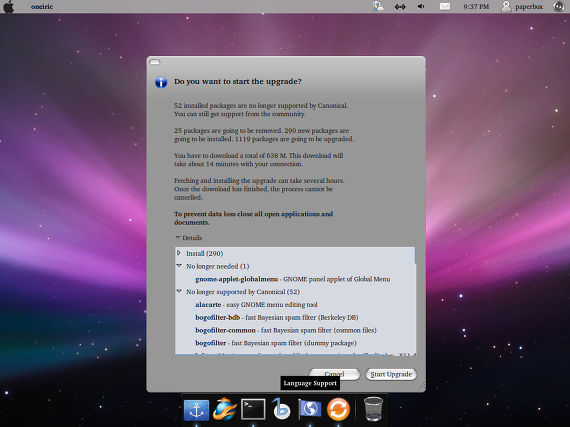Viewport: 570px width, 427px height.
Task: Open the anchor dock icon
Action: coord(196,410)
